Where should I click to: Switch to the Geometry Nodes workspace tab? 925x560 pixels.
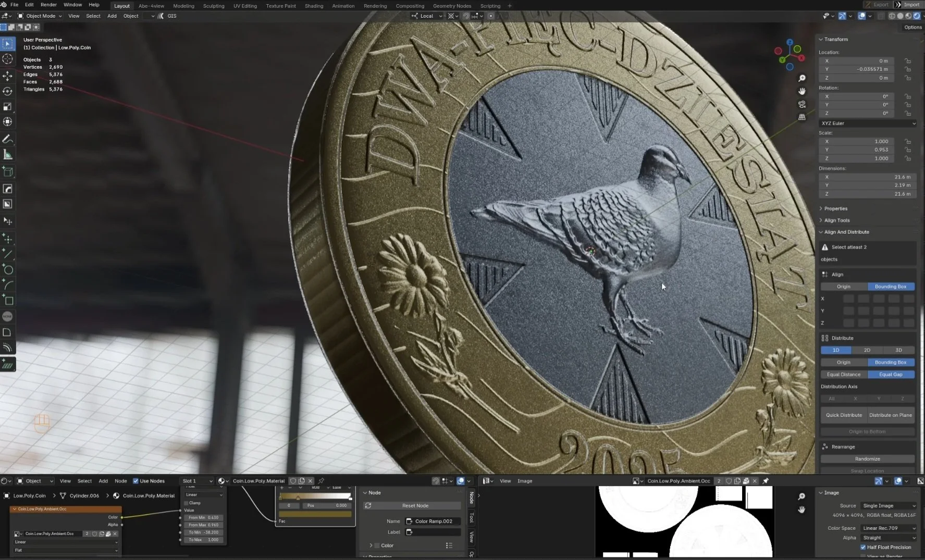click(x=452, y=6)
